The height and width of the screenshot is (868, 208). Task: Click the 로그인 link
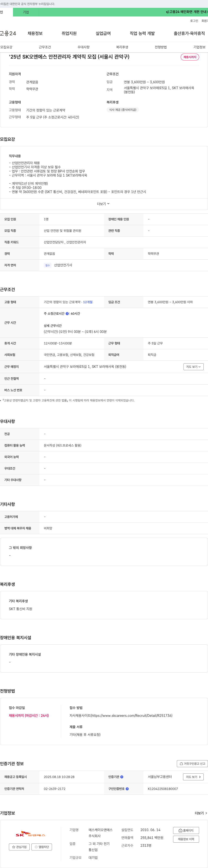(194, 21)
